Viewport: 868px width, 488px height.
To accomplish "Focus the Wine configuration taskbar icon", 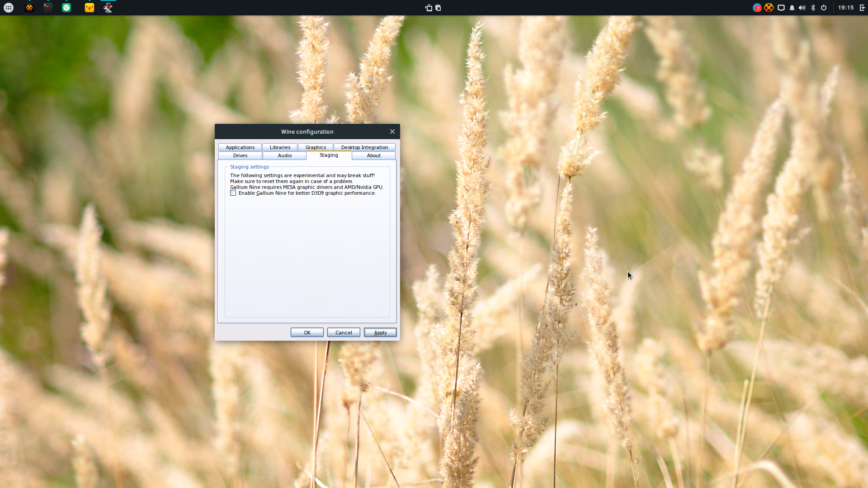I will pyautogui.click(x=108, y=8).
